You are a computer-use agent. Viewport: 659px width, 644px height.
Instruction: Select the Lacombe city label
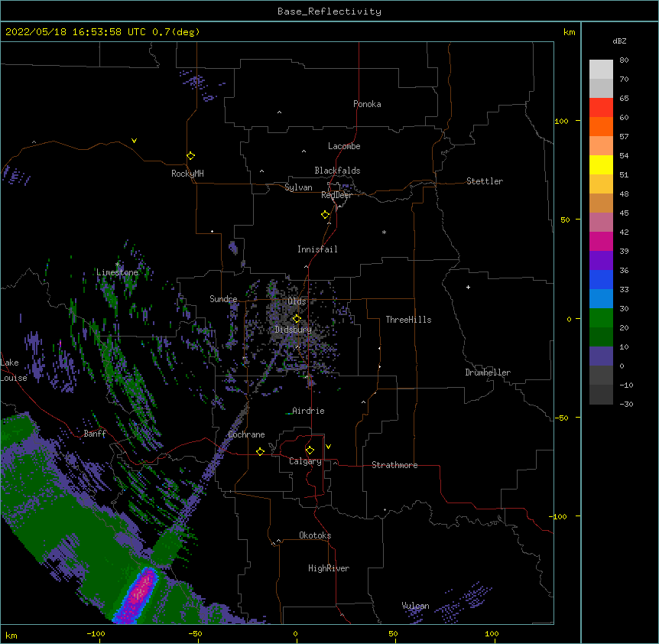344,146
